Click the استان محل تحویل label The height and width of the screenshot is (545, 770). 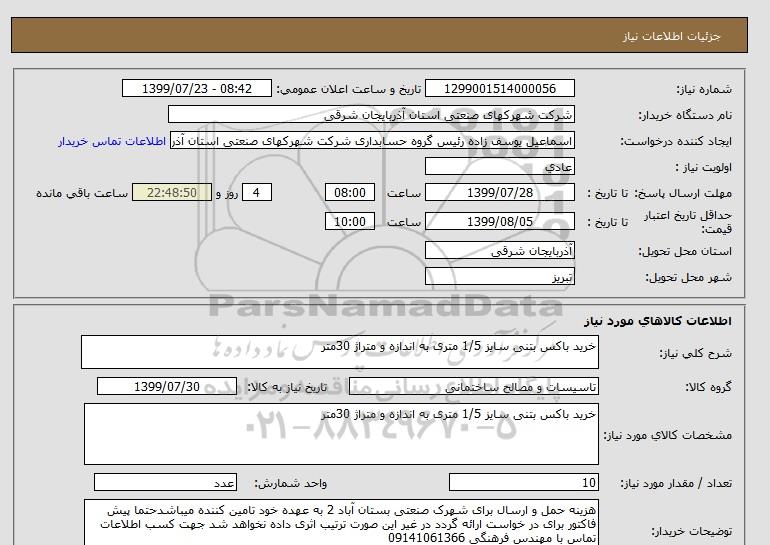click(x=685, y=251)
